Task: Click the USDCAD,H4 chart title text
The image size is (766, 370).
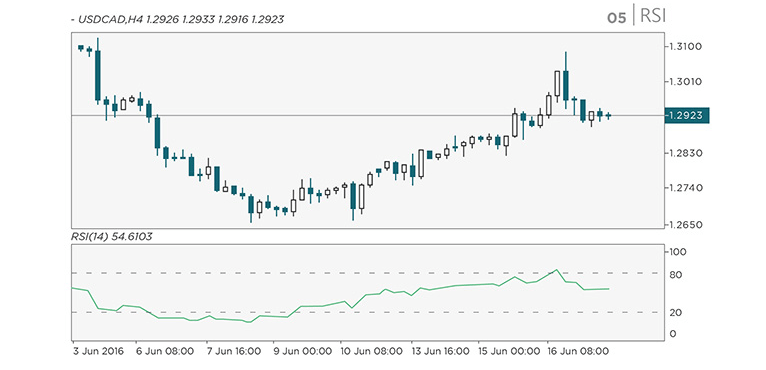Action: tap(177, 20)
